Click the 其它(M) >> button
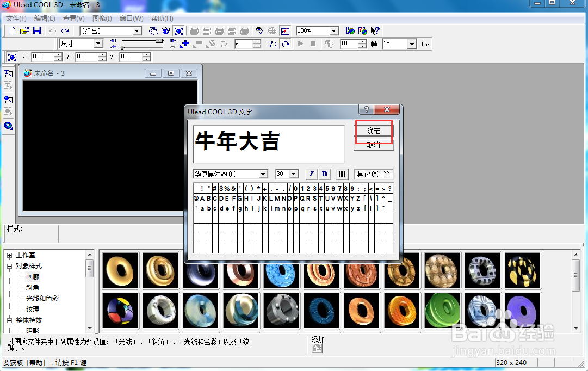This screenshot has height=371, width=588. (374, 174)
